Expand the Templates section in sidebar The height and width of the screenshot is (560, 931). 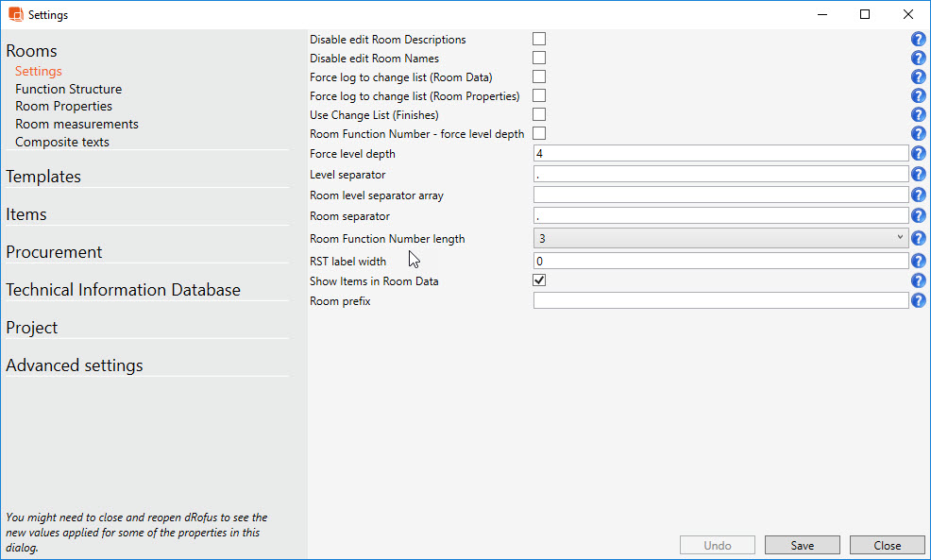coord(43,177)
